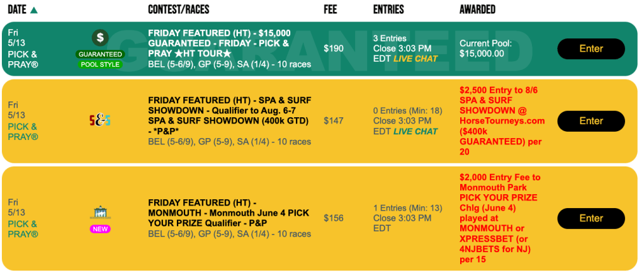Enter the $15,000 Guaranteed Pick & Pray contest
This screenshot has width=644, height=273.
tap(591, 49)
